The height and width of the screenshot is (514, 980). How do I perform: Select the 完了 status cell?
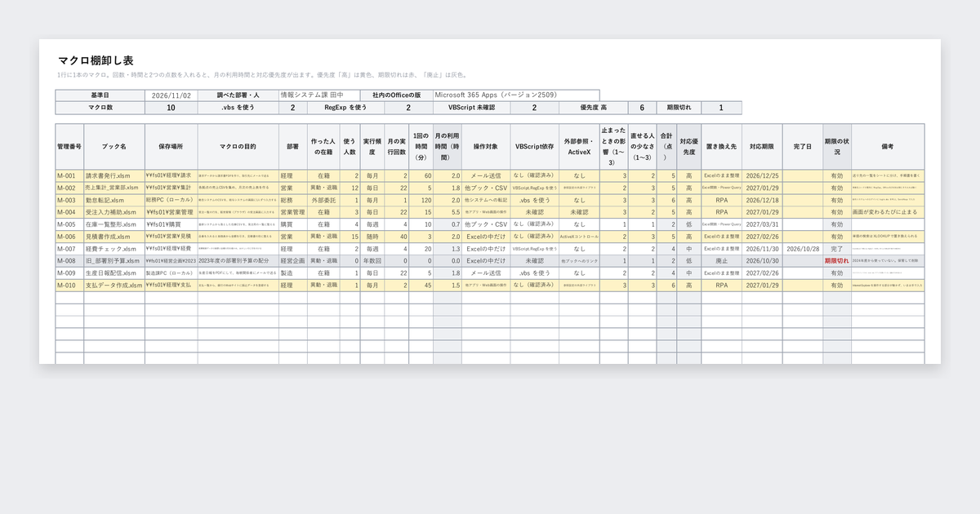click(x=837, y=249)
